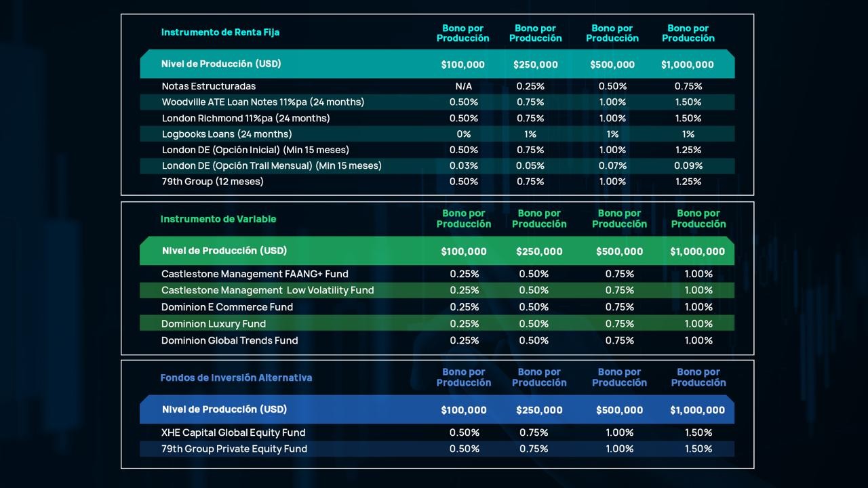868x488 pixels.
Task: Click the London Richmond 11%pa row label
Action: [x=245, y=118]
